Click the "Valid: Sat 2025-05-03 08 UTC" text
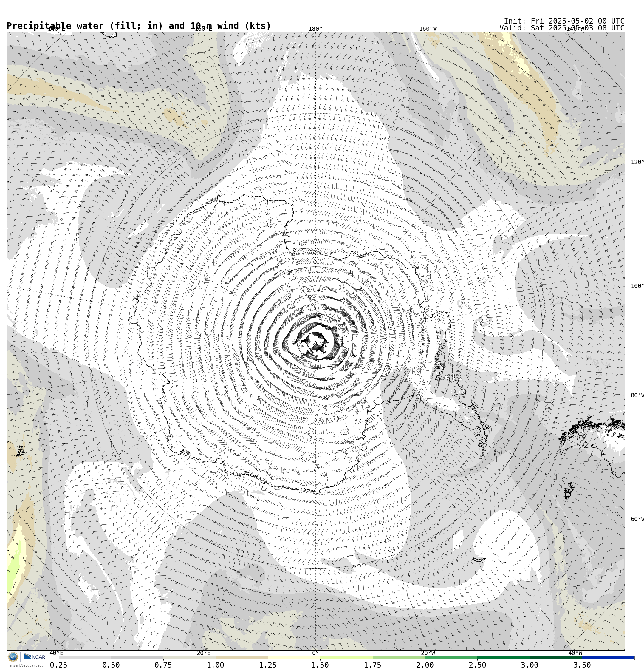644x669 pixels. coord(562,28)
